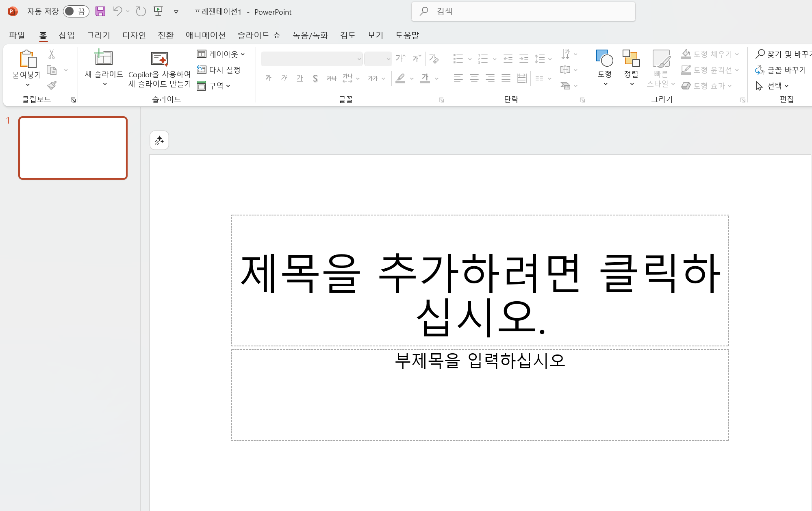
Task: Expand the Section (구역) dropdown
Action: 214,86
